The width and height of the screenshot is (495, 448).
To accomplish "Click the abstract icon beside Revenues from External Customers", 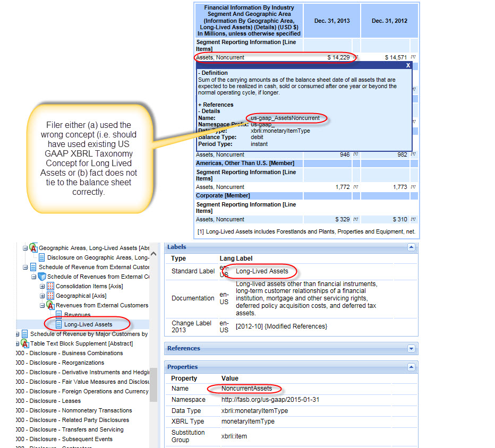I will (50, 305).
